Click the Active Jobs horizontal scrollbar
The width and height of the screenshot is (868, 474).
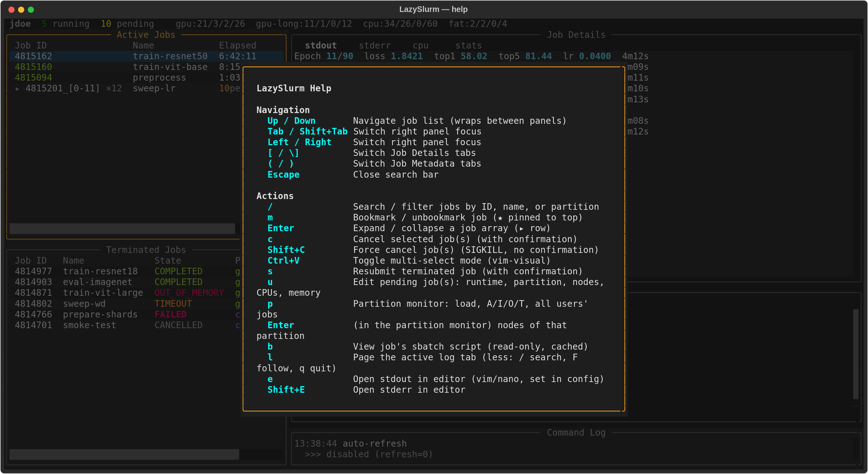click(122, 229)
